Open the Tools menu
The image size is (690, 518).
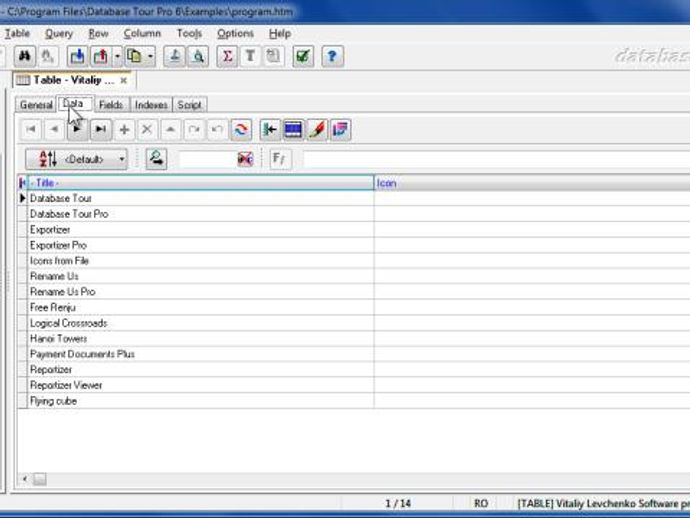coord(189,33)
